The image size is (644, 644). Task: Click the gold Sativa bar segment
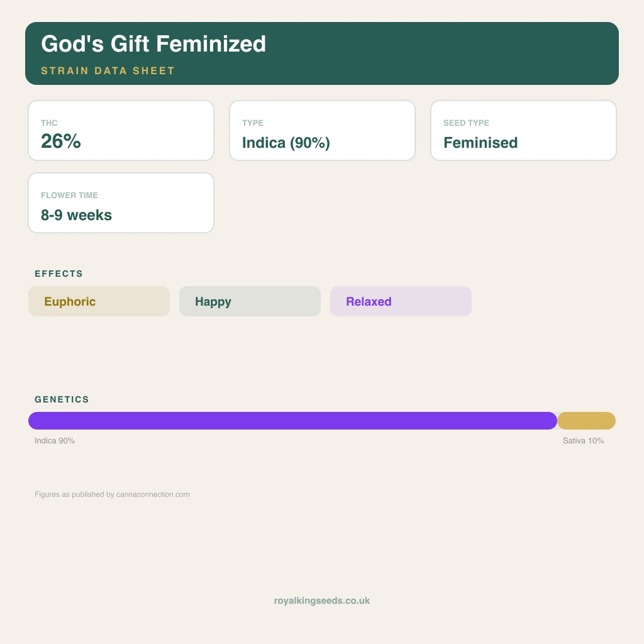click(587, 421)
